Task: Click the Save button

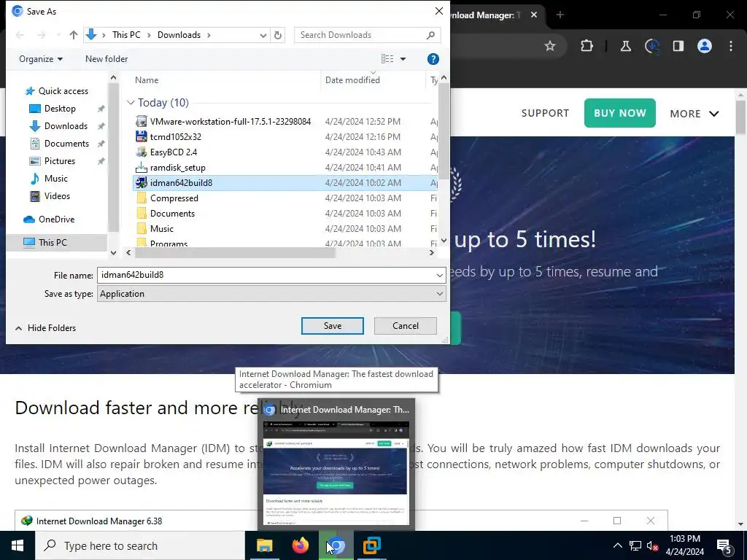Action: tap(333, 326)
